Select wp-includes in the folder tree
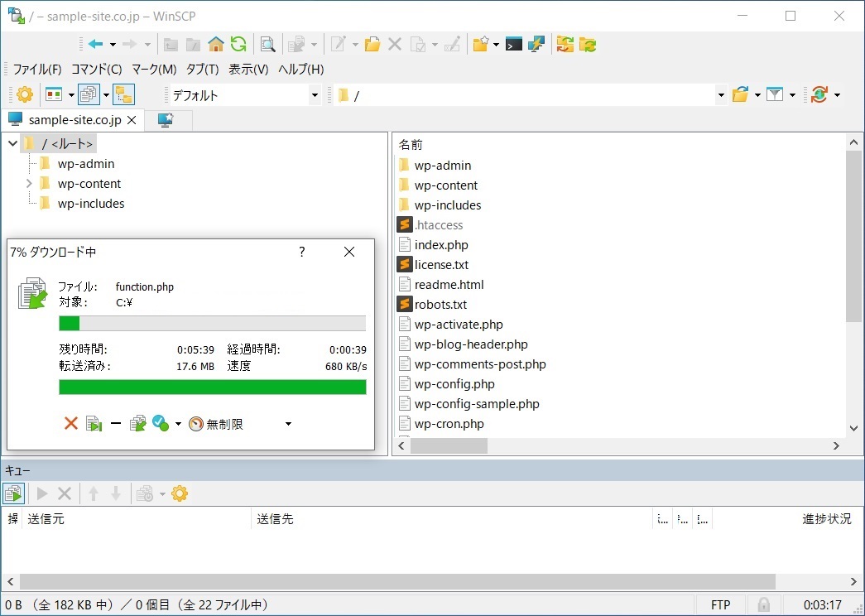The width and height of the screenshot is (865, 616). coord(91,204)
